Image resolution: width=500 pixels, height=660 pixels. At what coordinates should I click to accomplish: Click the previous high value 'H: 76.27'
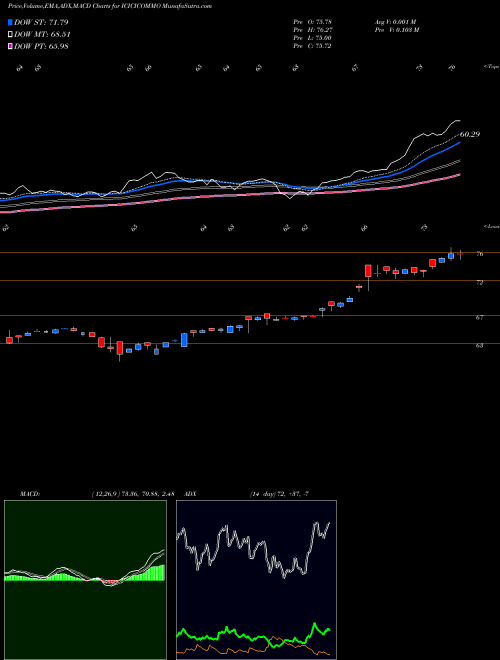tap(319, 30)
